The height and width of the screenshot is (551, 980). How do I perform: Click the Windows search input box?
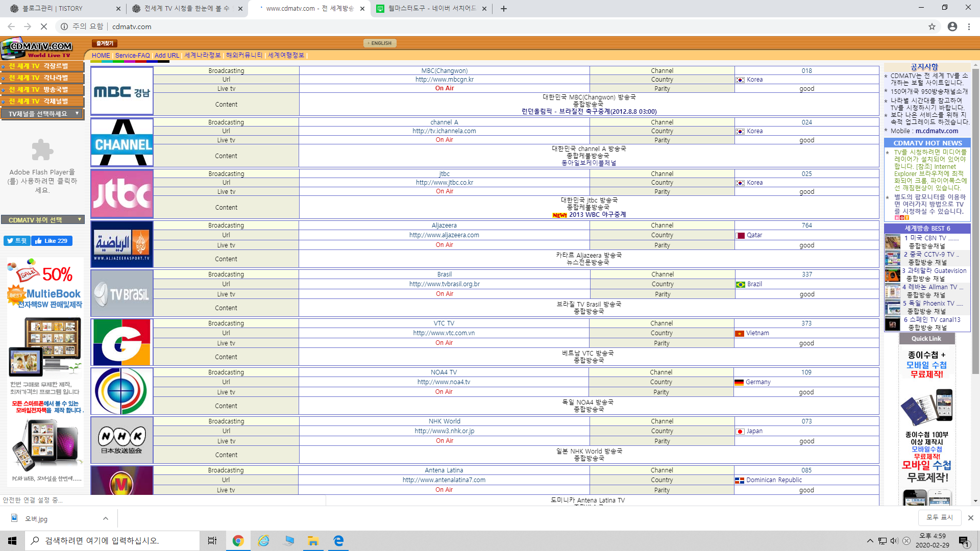click(x=112, y=541)
